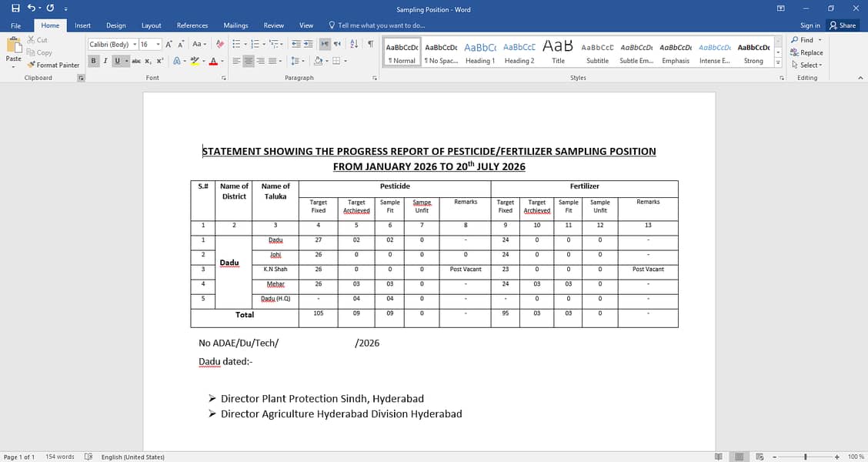
Task: Switch to the Design tab
Action: coord(115,25)
